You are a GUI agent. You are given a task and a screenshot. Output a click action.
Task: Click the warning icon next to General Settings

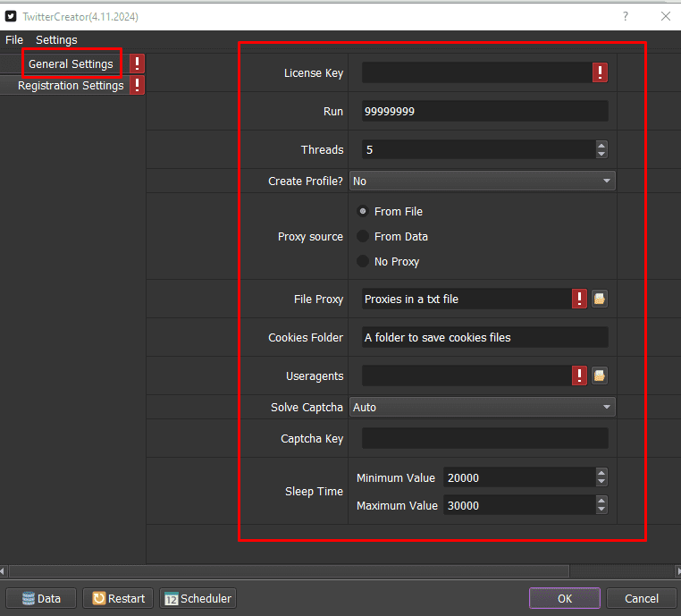pyautogui.click(x=138, y=63)
